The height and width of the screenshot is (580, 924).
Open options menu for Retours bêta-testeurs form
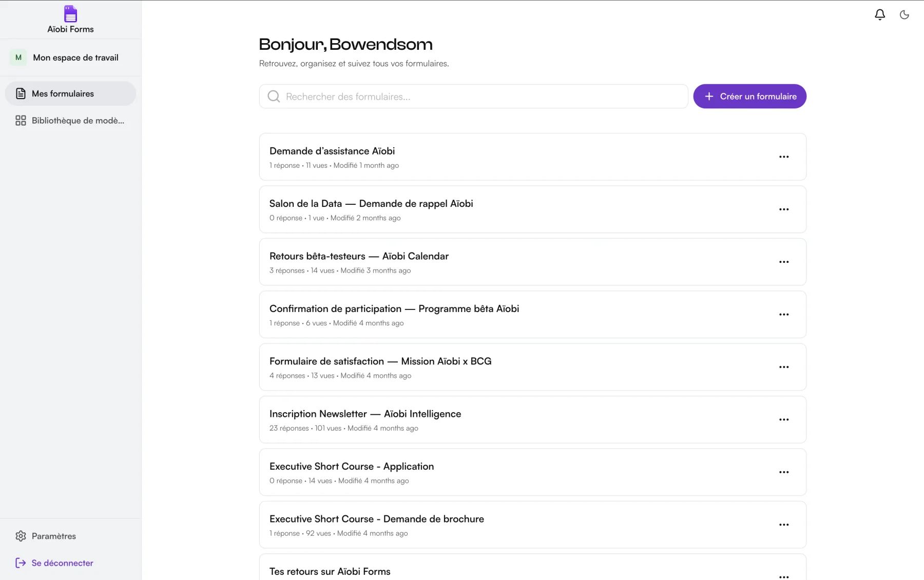coord(783,262)
